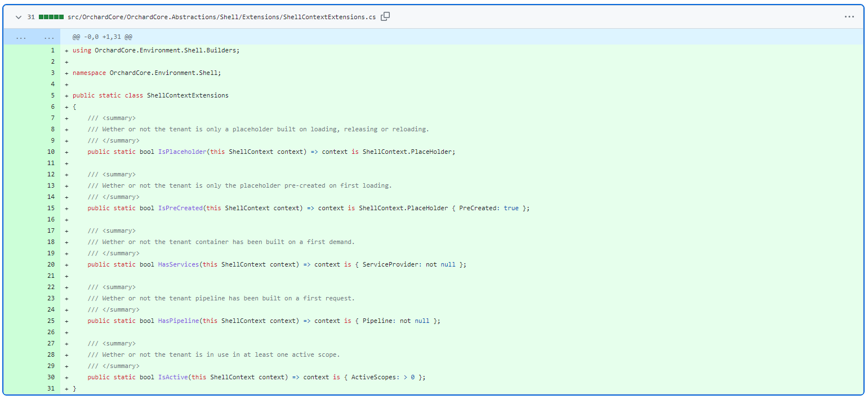Click the ShellContextExtensions class name
The image size is (868, 399).
(188, 95)
